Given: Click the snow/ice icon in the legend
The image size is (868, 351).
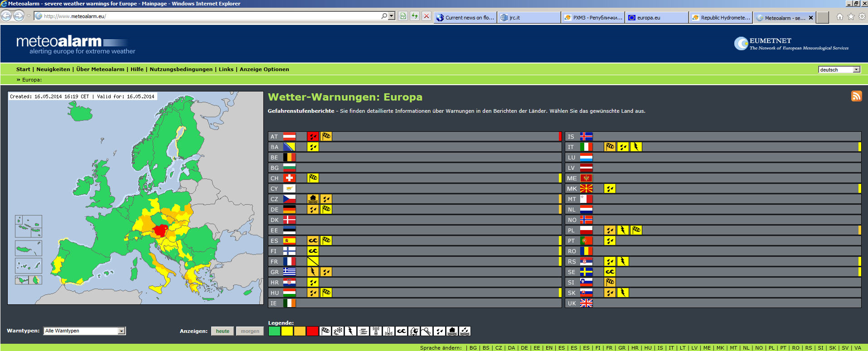Looking at the screenshot, I should click(x=338, y=331).
